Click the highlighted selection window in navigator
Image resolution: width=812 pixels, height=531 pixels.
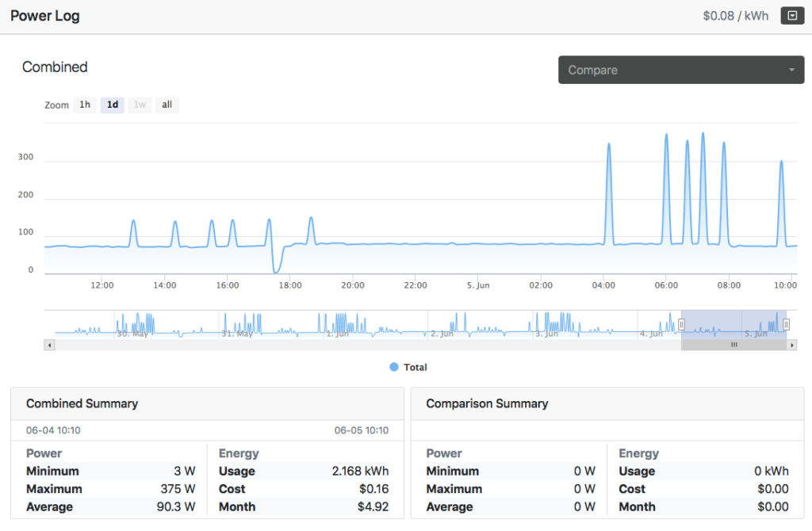[x=733, y=324]
